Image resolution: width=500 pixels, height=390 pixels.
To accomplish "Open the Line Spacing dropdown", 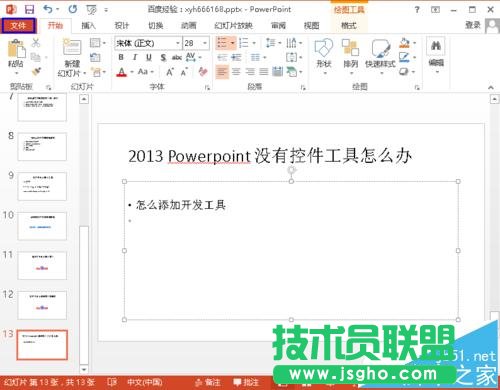I will pyautogui.click(x=273, y=43).
